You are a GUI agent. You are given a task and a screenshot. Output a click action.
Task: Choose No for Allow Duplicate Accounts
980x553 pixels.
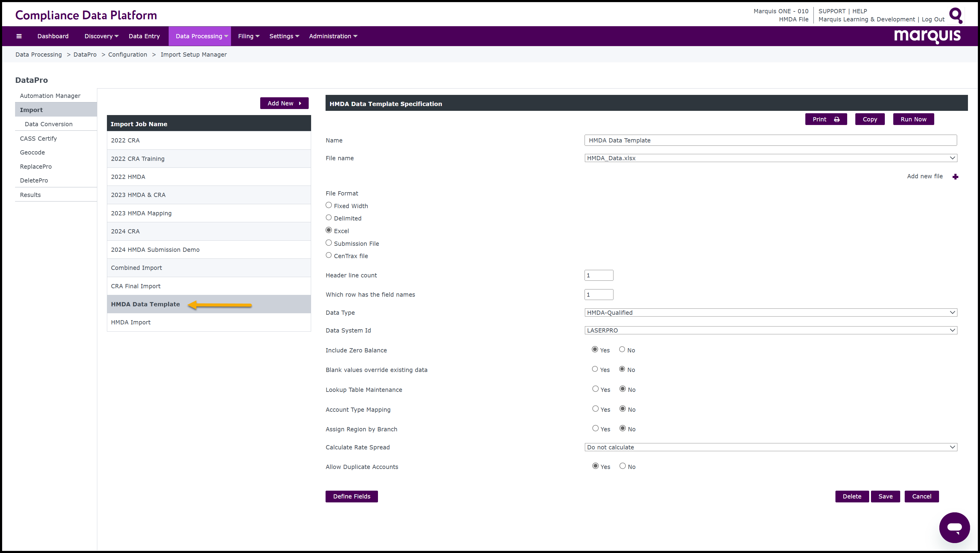pyautogui.click(x=623, y=466)
